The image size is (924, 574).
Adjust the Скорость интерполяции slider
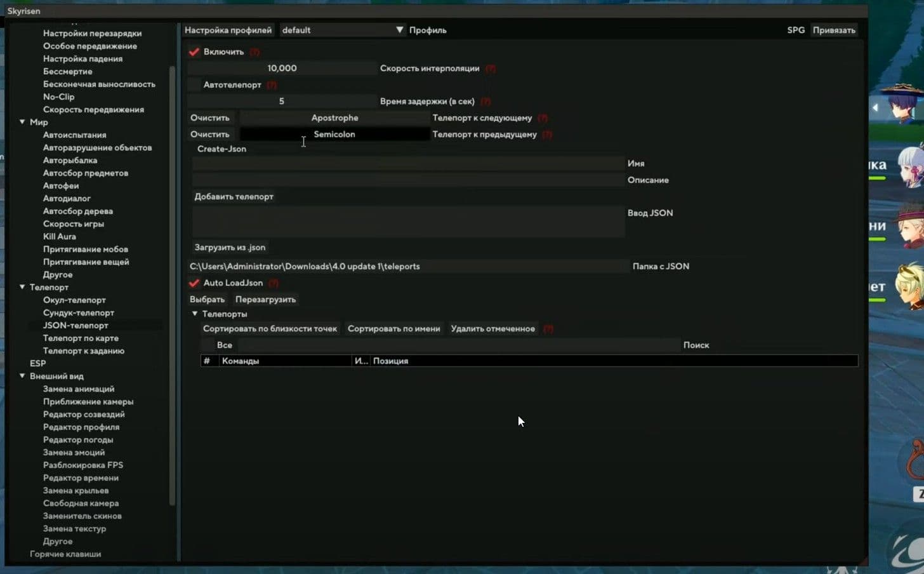coord(282,69)
